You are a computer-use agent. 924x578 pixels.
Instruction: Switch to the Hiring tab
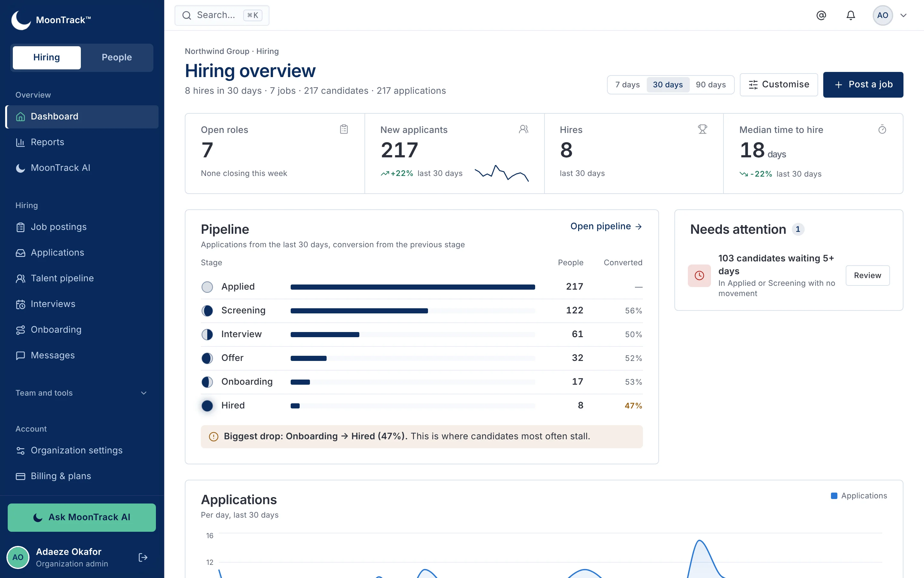pos(47,57)
